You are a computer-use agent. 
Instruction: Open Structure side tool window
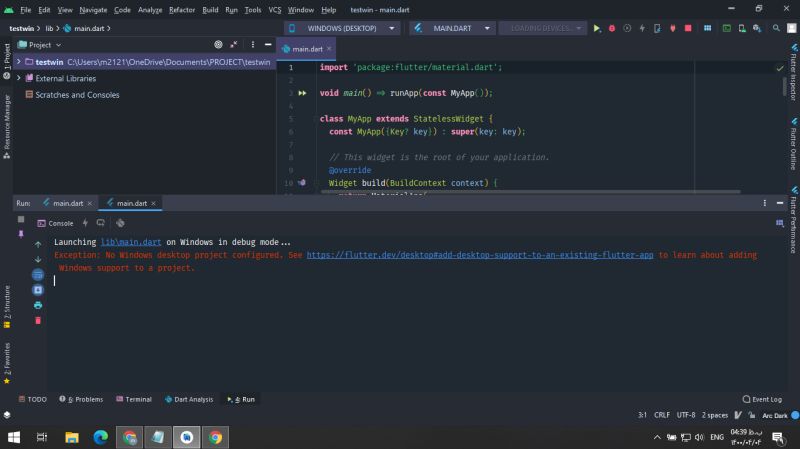click(7, 307)
